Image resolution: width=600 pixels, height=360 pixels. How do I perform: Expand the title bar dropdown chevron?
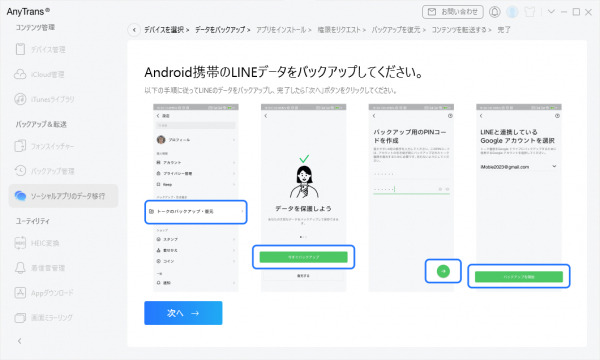click(551, 12)
